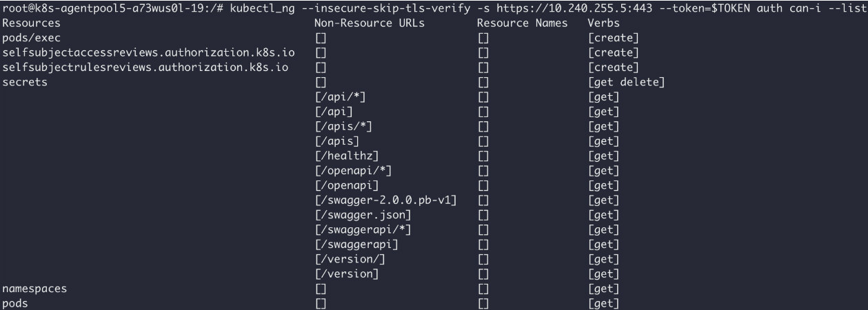This screenshot has height=310, width=868.
Task: Click the [/healthz] non-resource URL
Action: pyautogui.click(x=346, y=156)
